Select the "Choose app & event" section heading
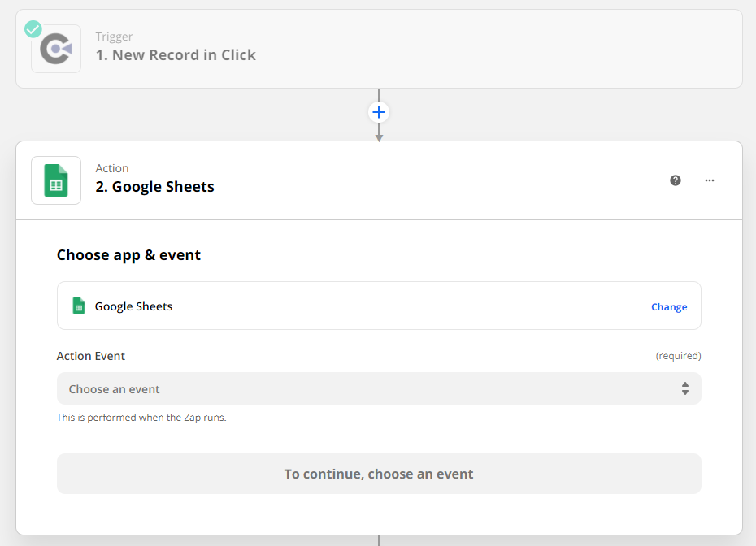This screenshot has width=756, height=546. point(128,255)
